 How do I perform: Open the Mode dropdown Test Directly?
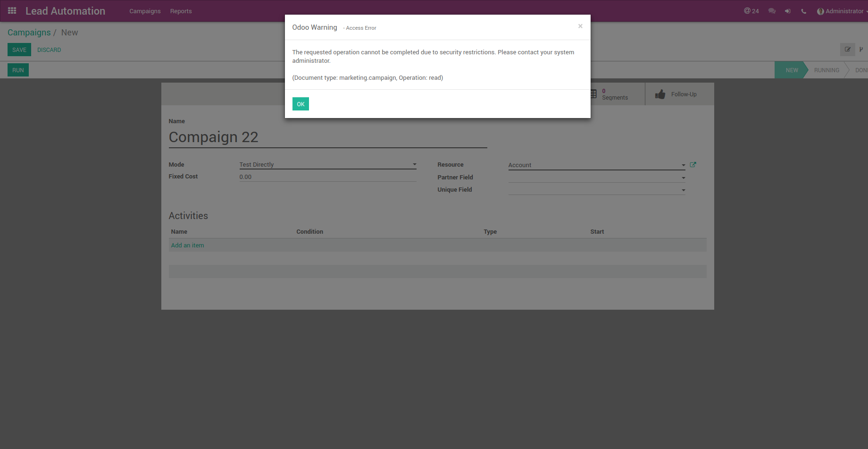[x=328, y=164]
